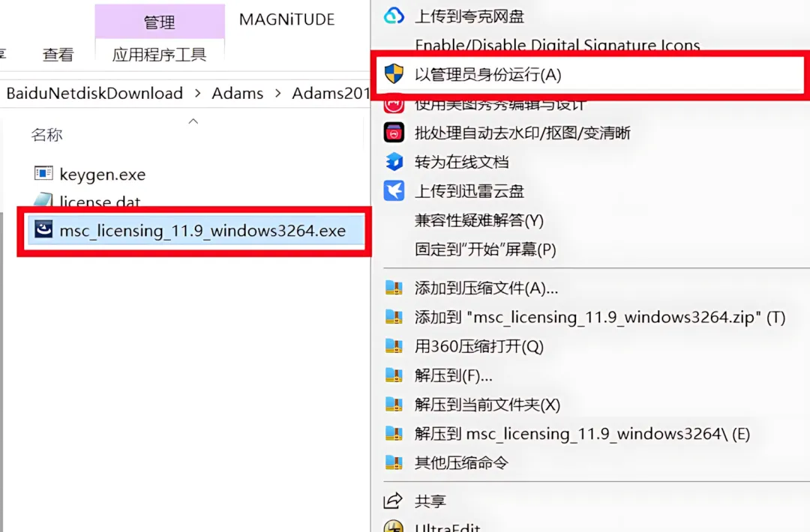Viewport: 810px width, 532px height.
Task: Click the keygen.exe file icon
Action: tap(43, 173)
